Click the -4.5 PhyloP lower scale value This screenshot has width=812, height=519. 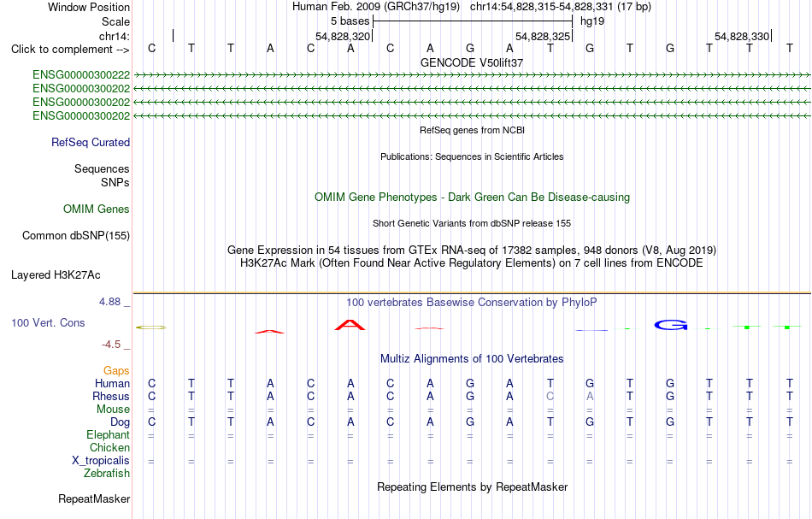[111, 345]
